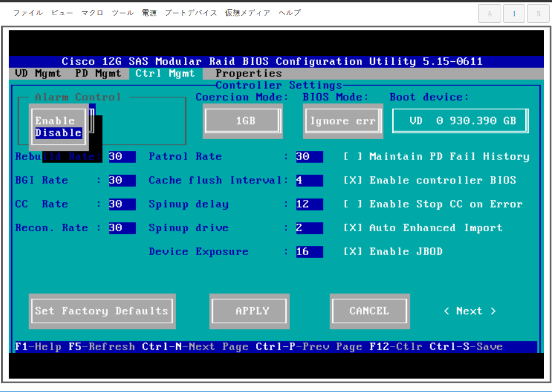552x392 pixels.
Task: Click the Boot device label
Action: (x=430, y=97)
